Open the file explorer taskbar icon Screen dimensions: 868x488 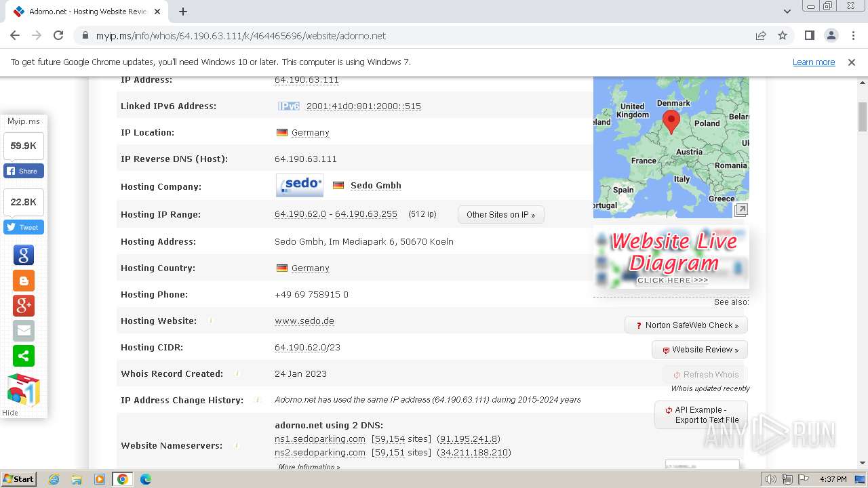pos(77,479)
